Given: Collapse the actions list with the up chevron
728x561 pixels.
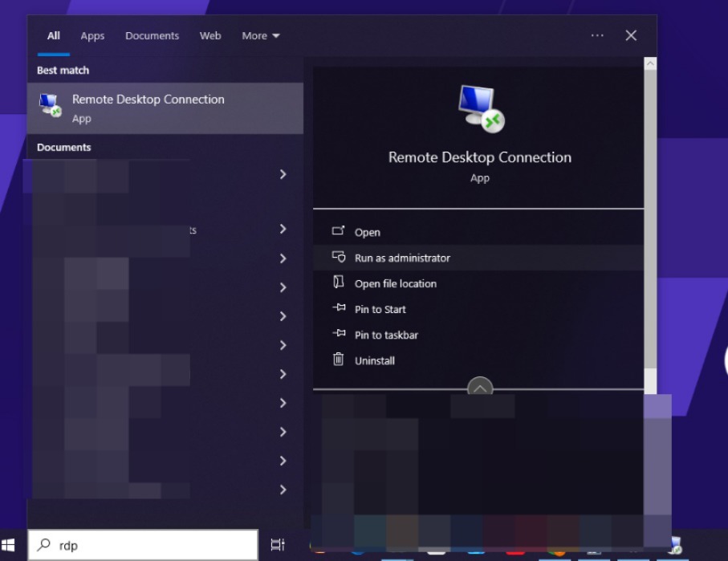Looking at the screenshot, I should point(480,389).
